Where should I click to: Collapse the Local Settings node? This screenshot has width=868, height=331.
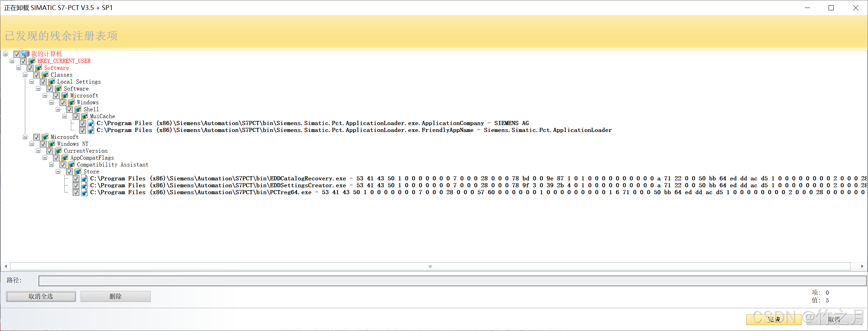tap(32, 82)
